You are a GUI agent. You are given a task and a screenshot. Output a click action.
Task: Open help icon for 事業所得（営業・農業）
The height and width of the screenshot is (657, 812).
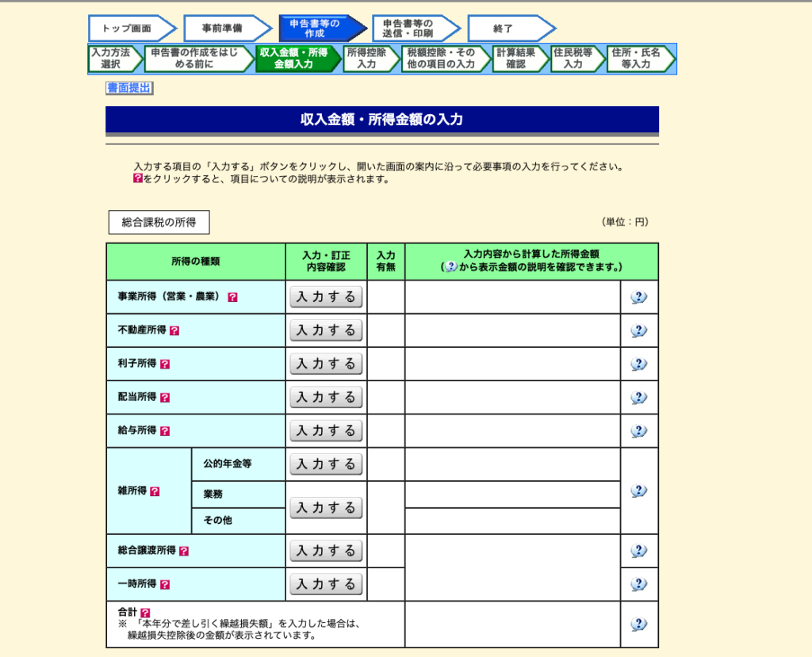click(x=232, y=297)
